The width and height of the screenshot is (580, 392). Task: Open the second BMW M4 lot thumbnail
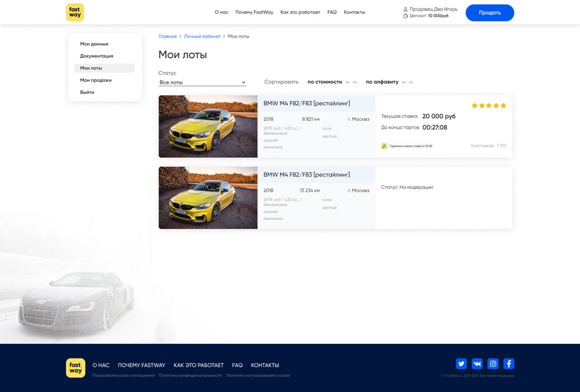click(208, 198)
